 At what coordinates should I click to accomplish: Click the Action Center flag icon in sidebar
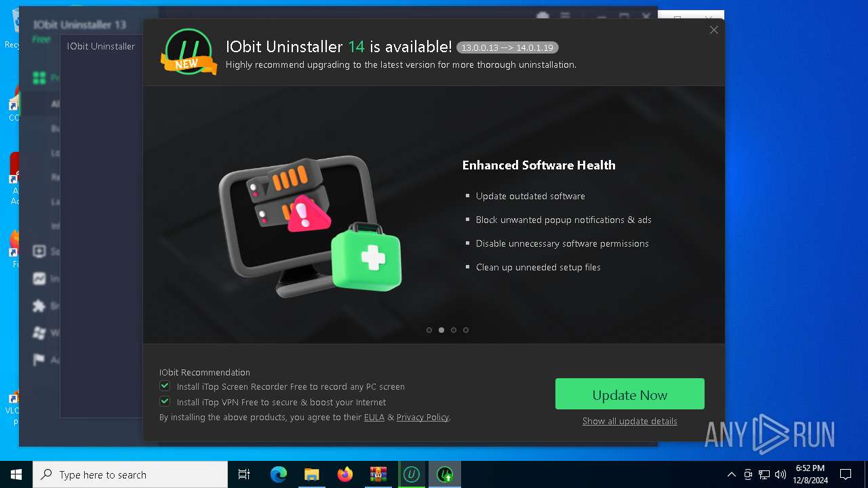(x=39, y=360)
